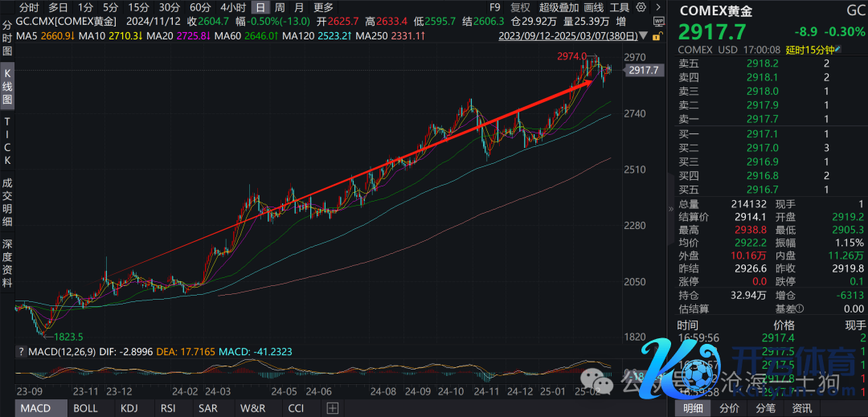Click the collapse handle between chart and quote panel

click(x=671, y=209)
